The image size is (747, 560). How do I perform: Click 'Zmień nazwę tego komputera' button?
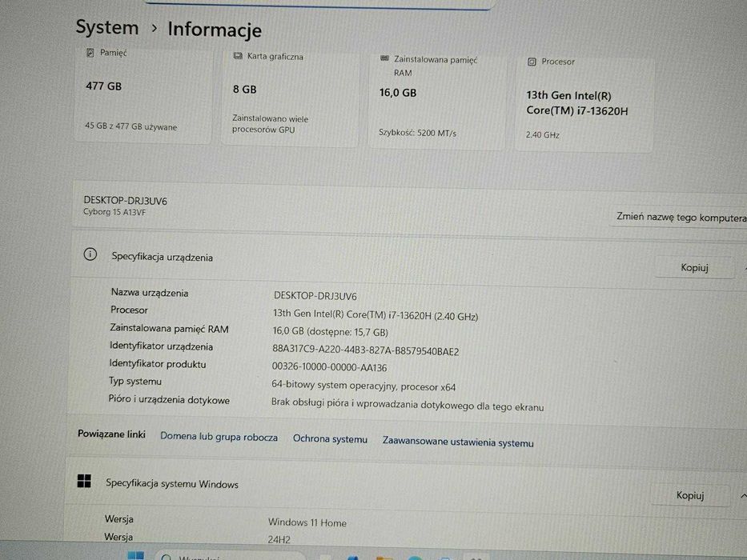681,217
